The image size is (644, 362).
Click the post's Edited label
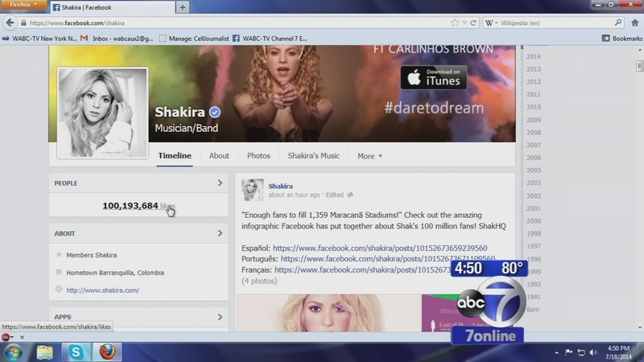pos(334,195)
